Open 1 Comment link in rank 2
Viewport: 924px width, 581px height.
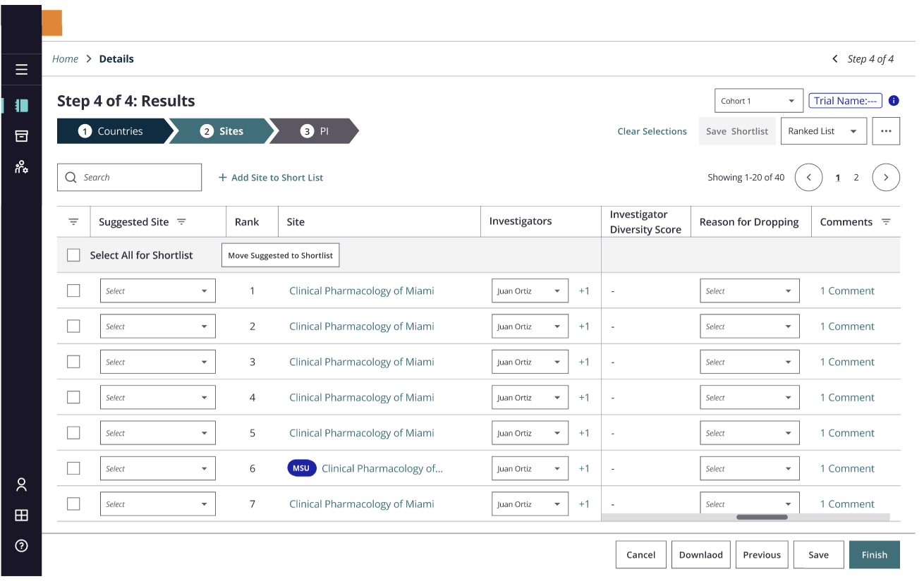click(x=847, y=326)
